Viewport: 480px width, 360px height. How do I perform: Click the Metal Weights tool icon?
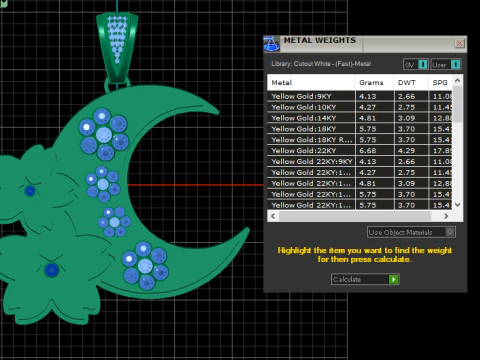point(271,44)
